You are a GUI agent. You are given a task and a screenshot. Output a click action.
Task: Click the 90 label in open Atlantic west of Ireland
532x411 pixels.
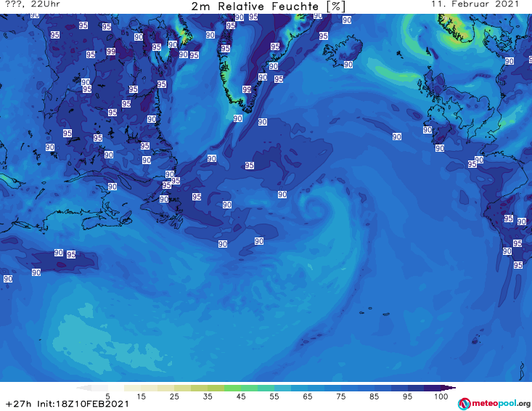(396, 137)
